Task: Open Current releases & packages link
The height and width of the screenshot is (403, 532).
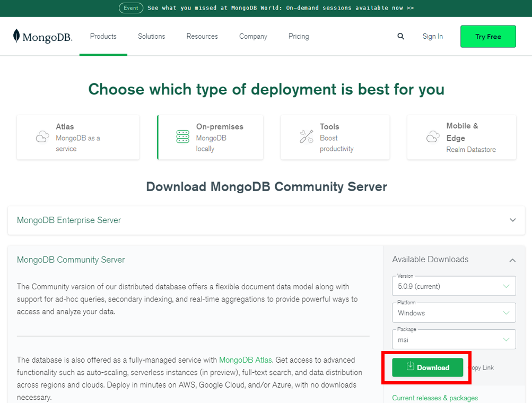Action: [435, 398]
